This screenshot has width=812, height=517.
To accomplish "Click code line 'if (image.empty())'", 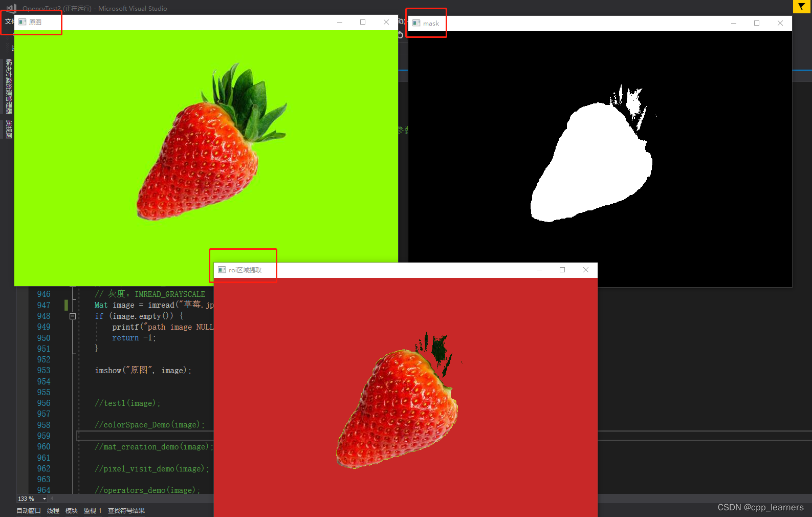I will pyautogui.click(x=139, y=316).
